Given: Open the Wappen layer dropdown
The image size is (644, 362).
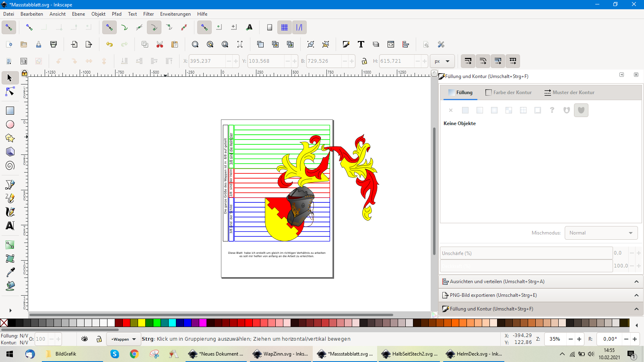Looking at the screenshot, I should 124,339.
